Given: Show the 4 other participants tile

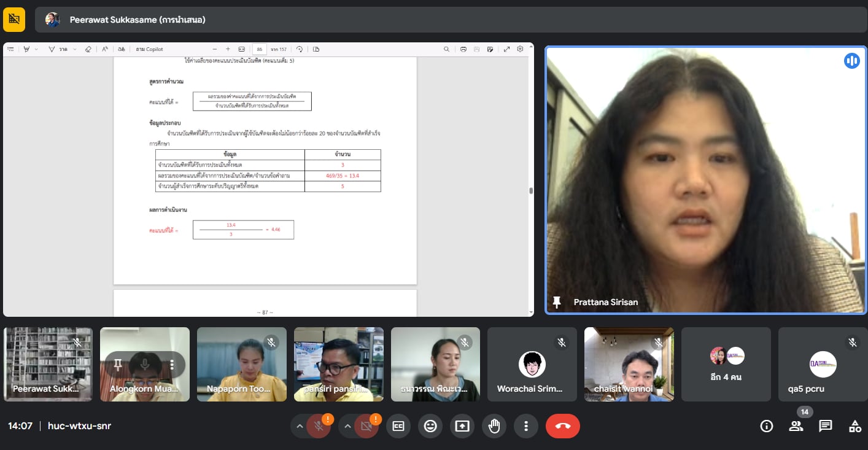Looking at the screenshot, I should (726, 364).
